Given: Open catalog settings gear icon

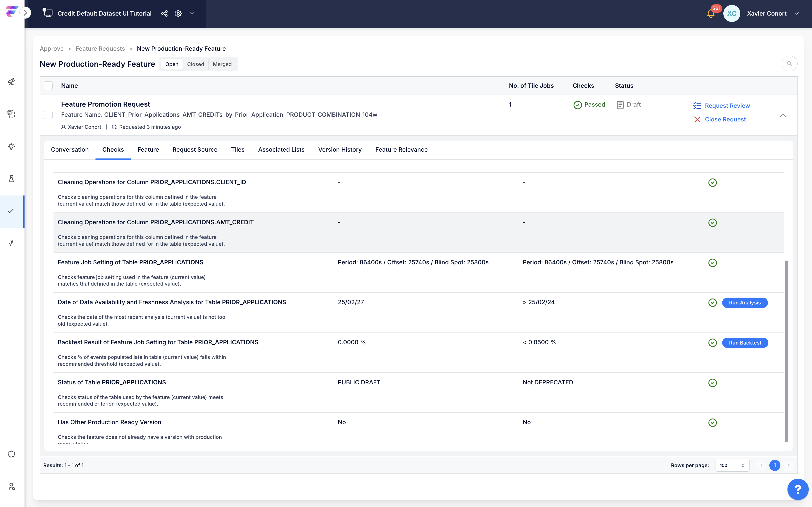Looking at the screenshot, I should (178, 13).
